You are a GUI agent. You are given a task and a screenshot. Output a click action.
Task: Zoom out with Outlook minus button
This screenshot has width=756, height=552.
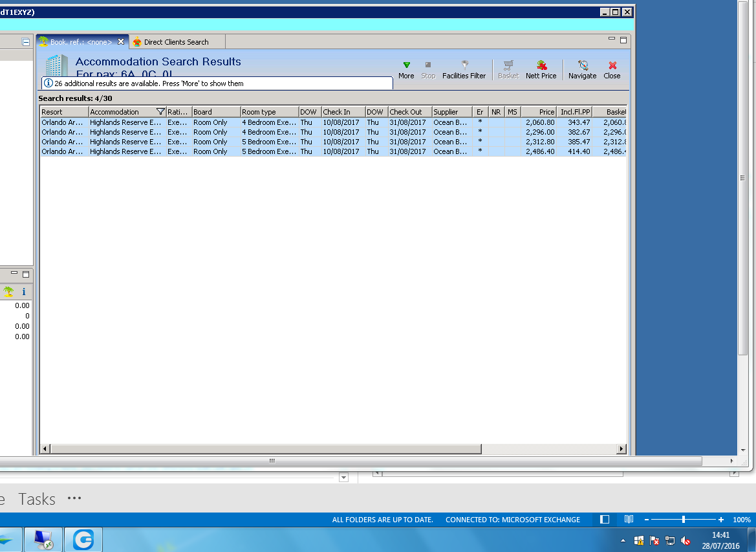coord(647,520)
